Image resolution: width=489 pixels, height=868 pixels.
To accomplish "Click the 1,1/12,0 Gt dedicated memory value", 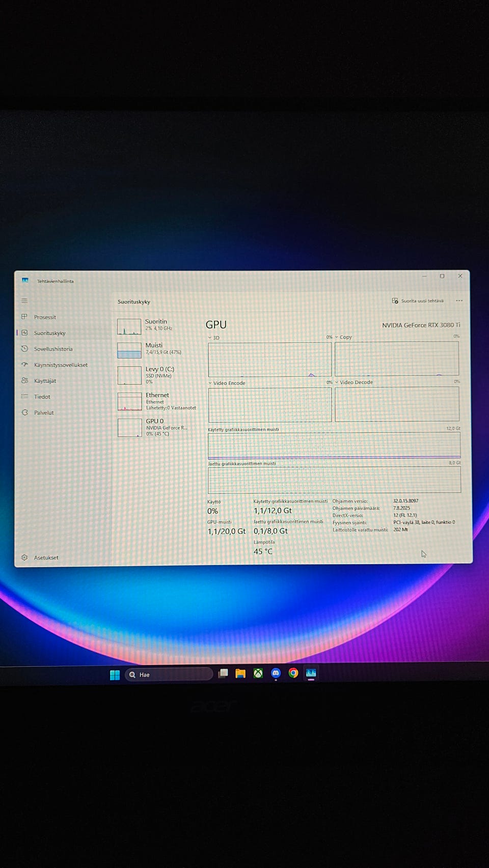I will [x=273, y=511].
